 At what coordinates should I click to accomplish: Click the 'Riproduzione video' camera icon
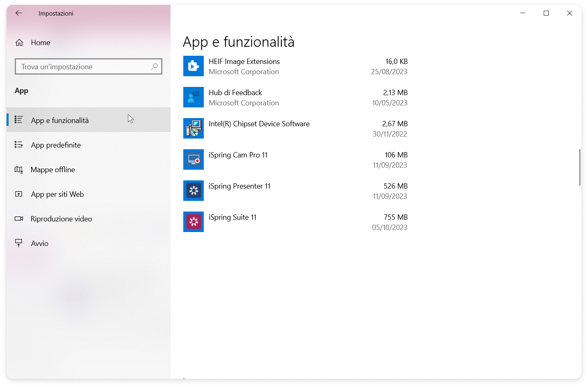click(19, 219)
